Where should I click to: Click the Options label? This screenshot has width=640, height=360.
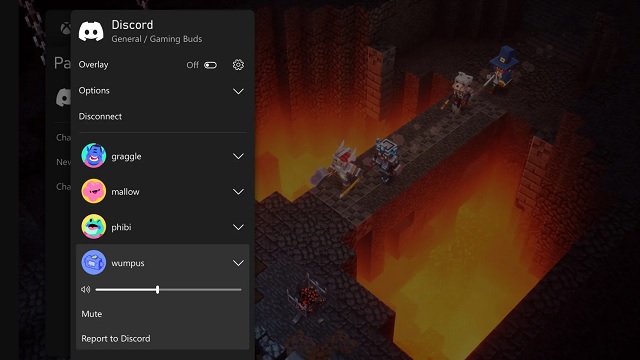coord(94,91)
